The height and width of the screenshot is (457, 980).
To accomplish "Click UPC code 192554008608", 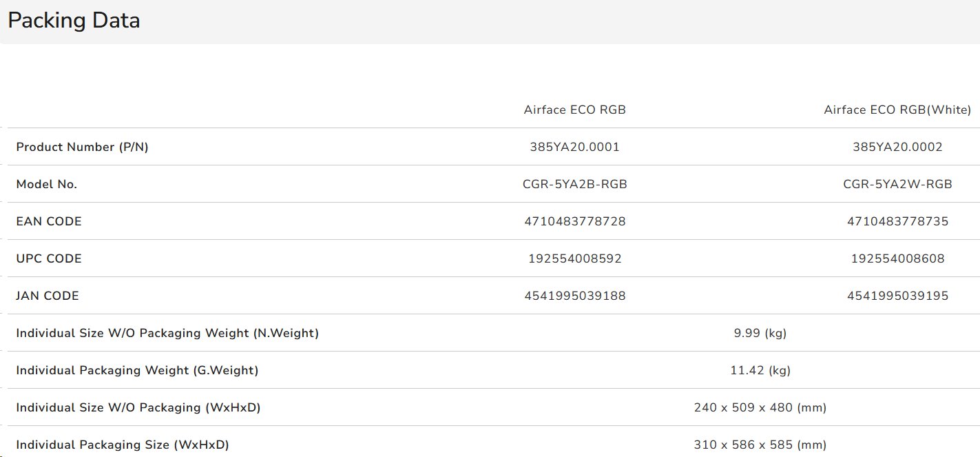I will point(897,258).
